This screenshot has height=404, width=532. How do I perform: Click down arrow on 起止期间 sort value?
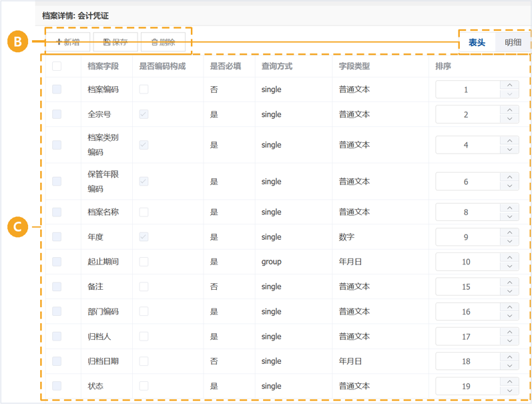509,266
